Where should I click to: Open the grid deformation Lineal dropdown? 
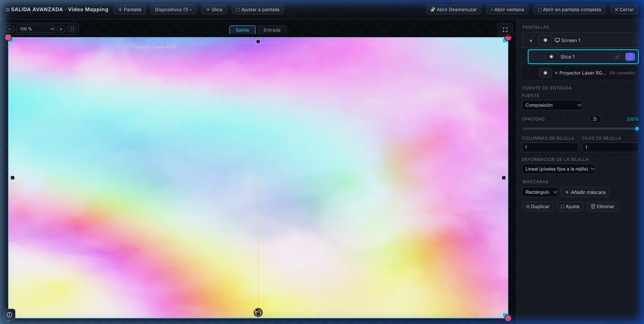tap(559, 169)
